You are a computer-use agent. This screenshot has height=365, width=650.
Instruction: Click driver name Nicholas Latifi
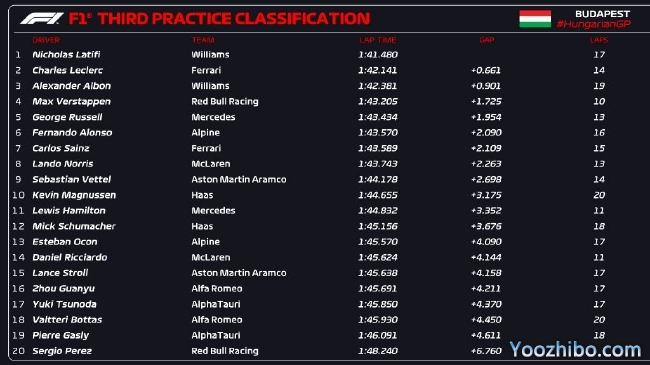(66, 55)
